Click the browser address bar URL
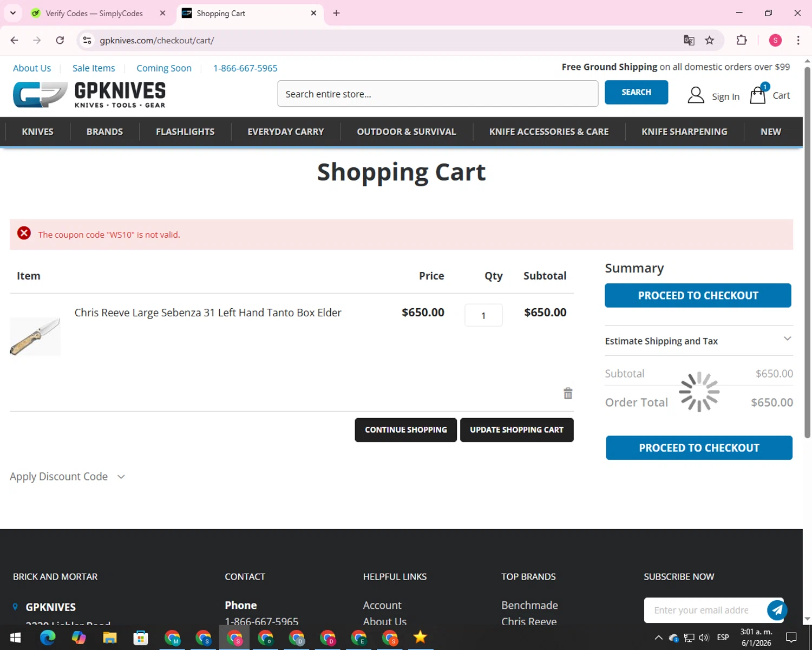The width and height of the screenshot is (812, 650). (x=157, y=40)
